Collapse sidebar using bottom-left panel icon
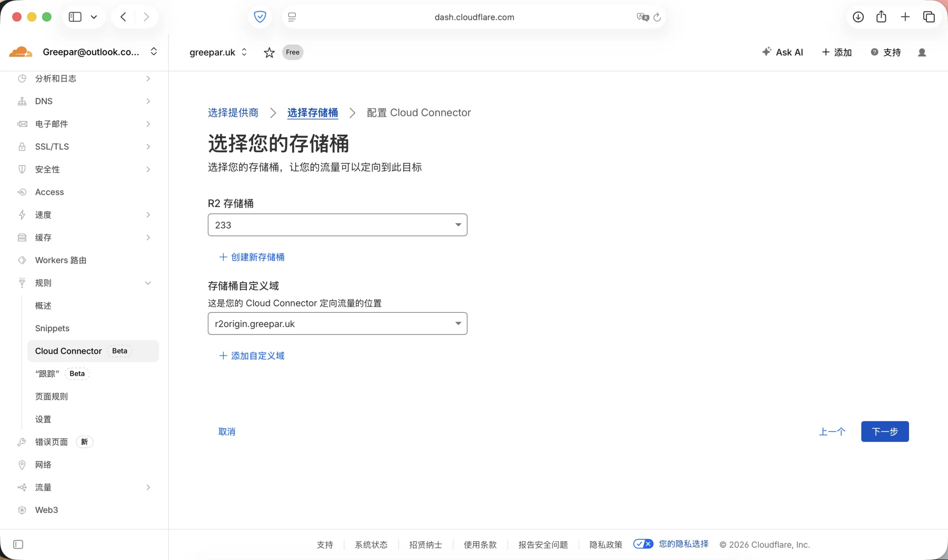Image resolution: width=948 pixels, height=560 pixels. point(18,544)
